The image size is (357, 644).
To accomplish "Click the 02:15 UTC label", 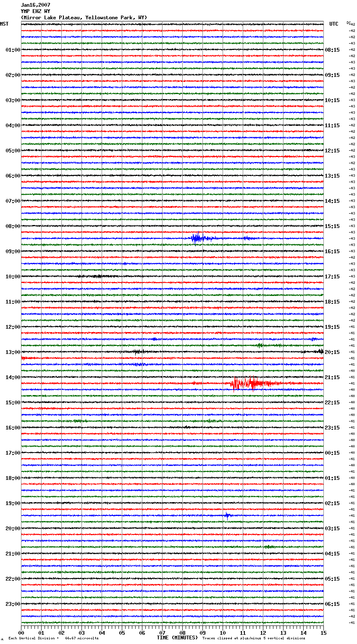I will tap(332, 503).
